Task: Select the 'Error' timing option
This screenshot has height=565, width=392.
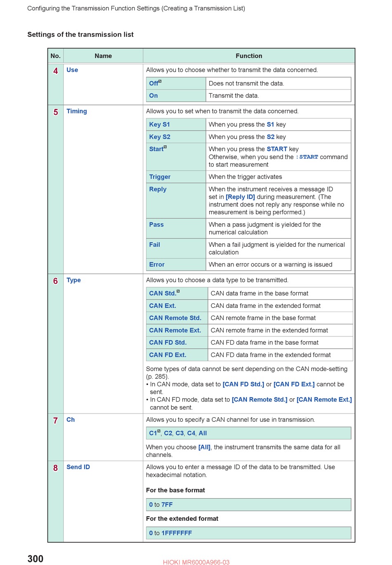Action: point(157,265)
